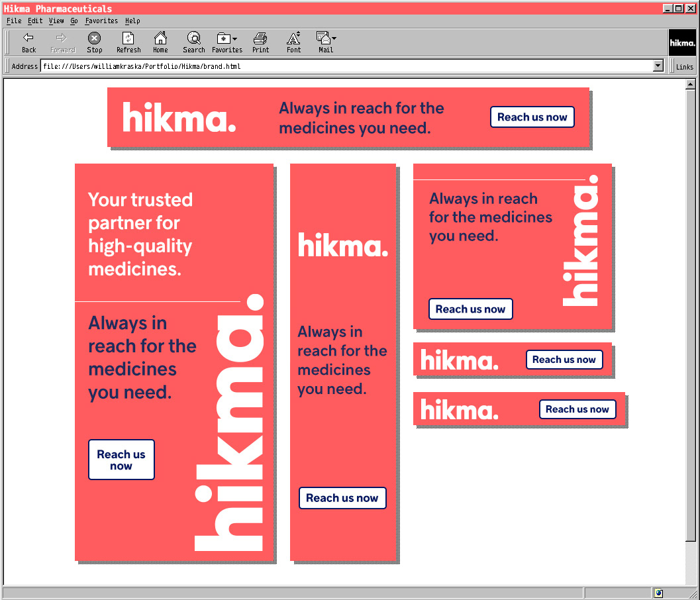The image size is (700, 600).
Task: Minimize the browser window
Action: tap(668, 8)
